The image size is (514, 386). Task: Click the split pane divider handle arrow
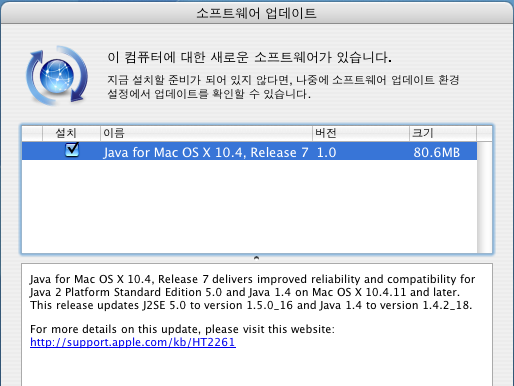coord(256,258)
